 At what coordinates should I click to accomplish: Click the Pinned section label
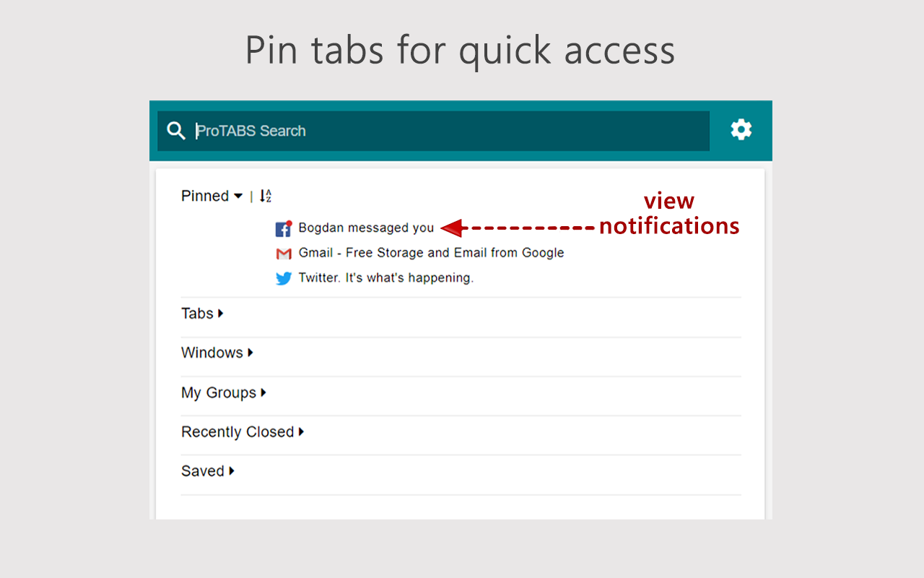(205, 196)
